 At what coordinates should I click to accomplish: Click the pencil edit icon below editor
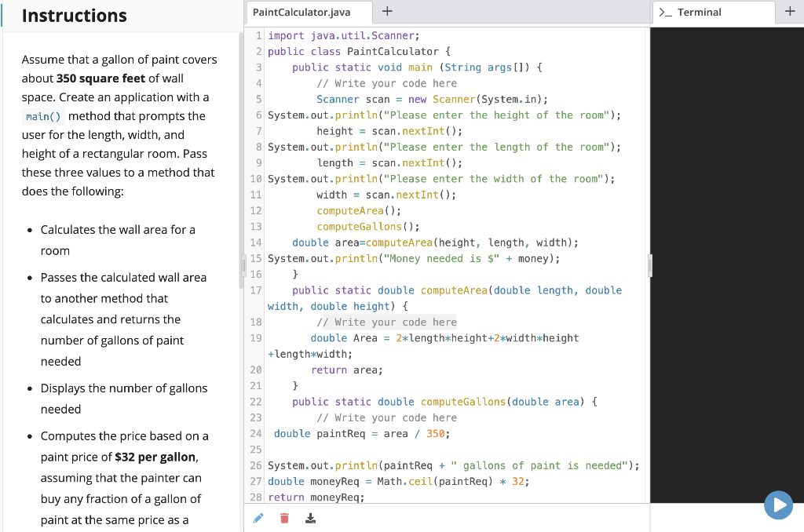click(x=258, y=519)
